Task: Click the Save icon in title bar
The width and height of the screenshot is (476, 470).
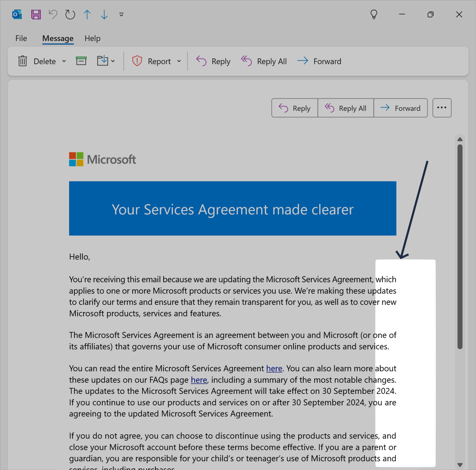Action: pyautogui.click(x=36, y=15)
